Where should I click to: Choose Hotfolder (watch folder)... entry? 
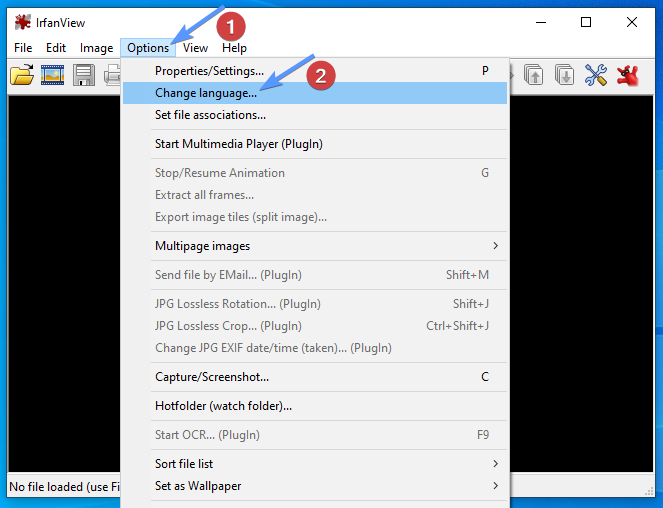(315, 406)
